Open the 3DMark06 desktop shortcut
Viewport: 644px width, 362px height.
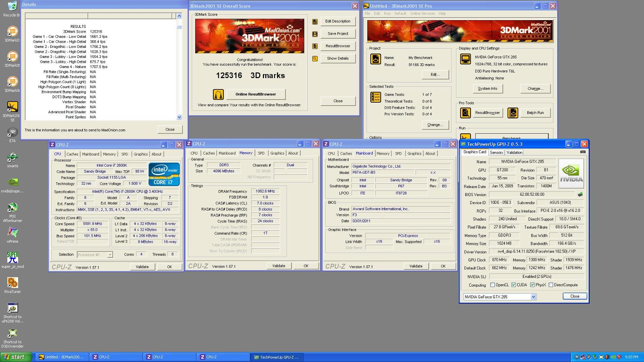pyautogui.click(x=12, y=81)
